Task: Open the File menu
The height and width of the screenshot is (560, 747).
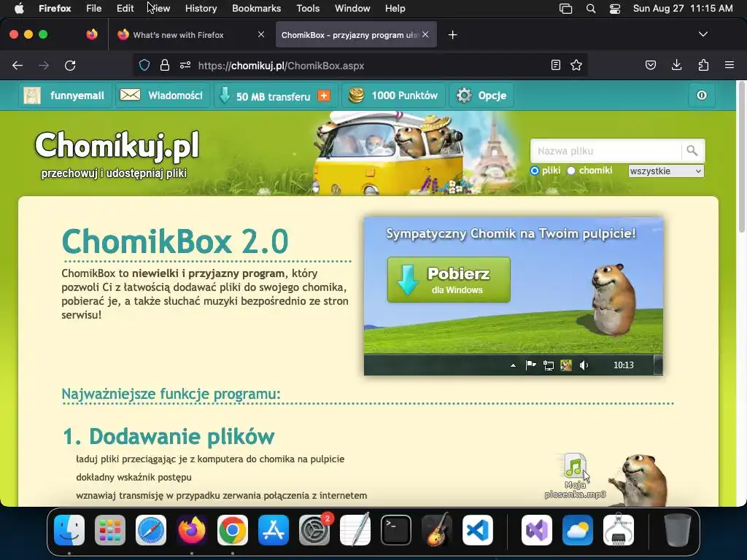Action: point(94,8)
